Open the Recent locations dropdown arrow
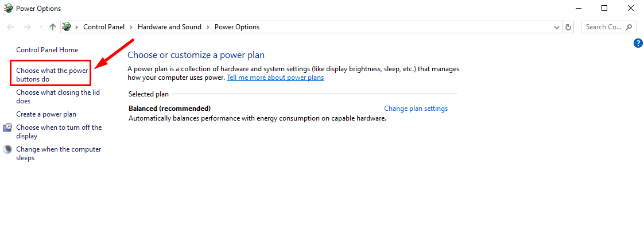644x240 pixels. click(40, 27)
